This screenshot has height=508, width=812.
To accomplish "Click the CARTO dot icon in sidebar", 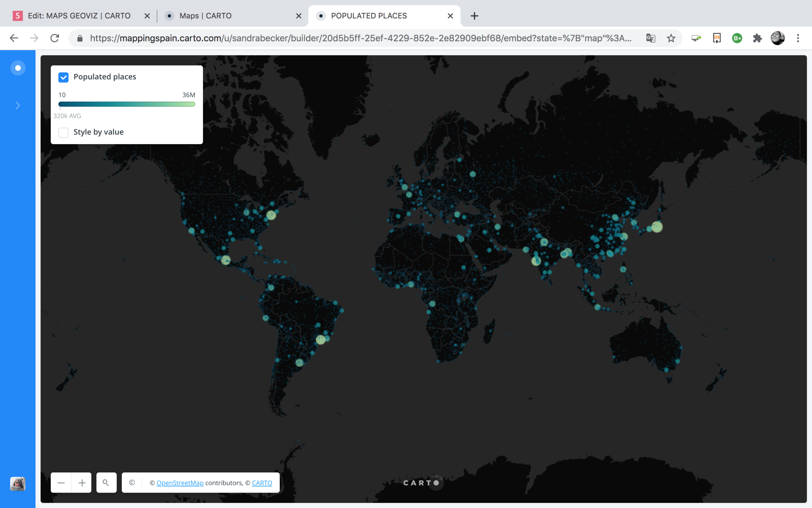I will tap(18, 68).
